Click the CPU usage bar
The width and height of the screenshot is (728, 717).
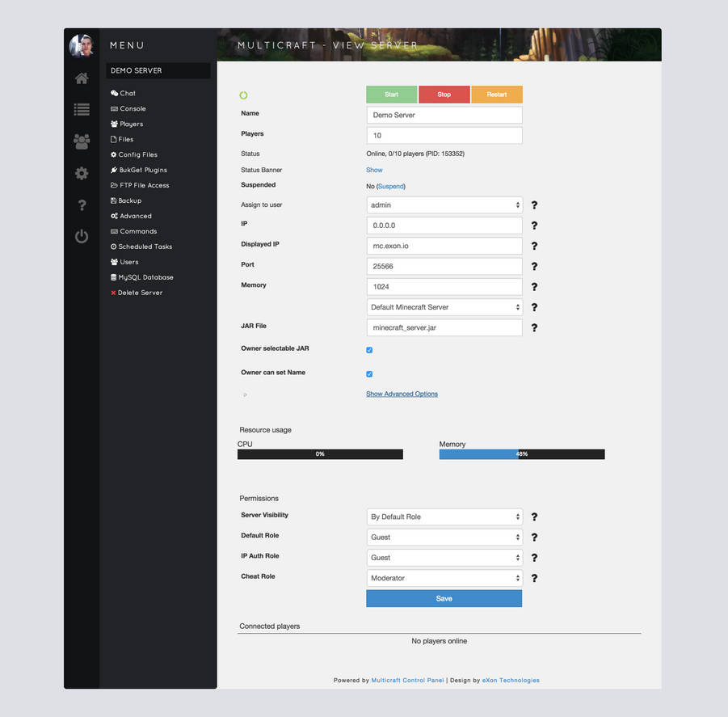click(320, 454)
